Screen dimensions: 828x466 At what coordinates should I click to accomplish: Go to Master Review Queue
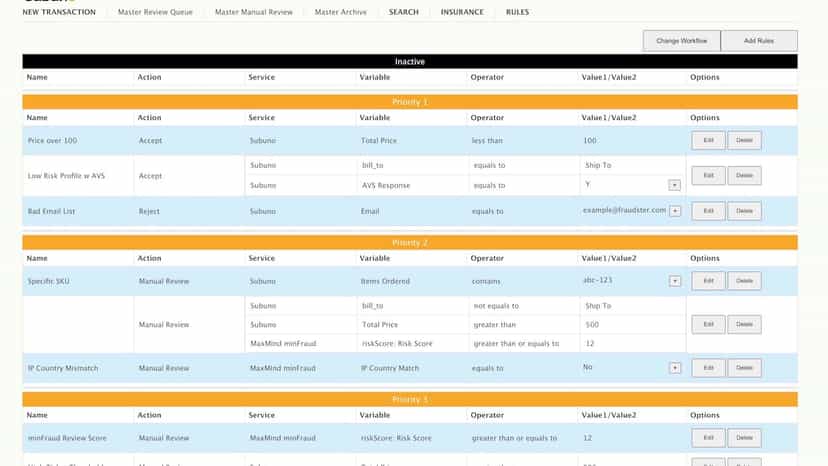[x=155, y=12]
